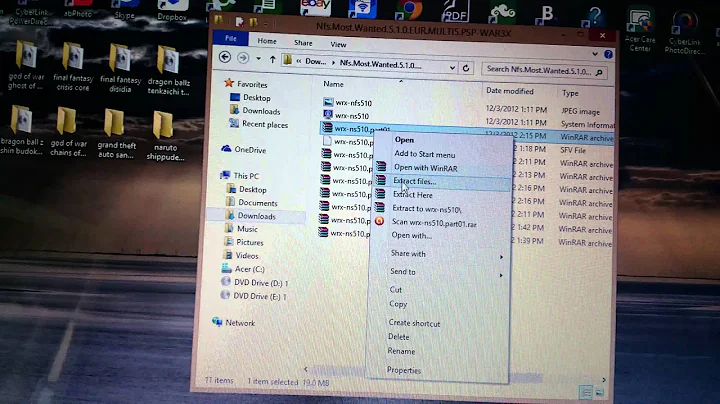Select final fantasy crisis core desktop folder
Screen dimensions: 720x404
tap(73, 67)
